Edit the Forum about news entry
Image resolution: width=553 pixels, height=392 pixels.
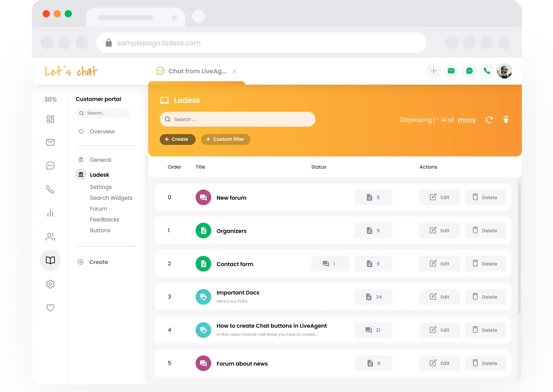[x=440, y=363]
